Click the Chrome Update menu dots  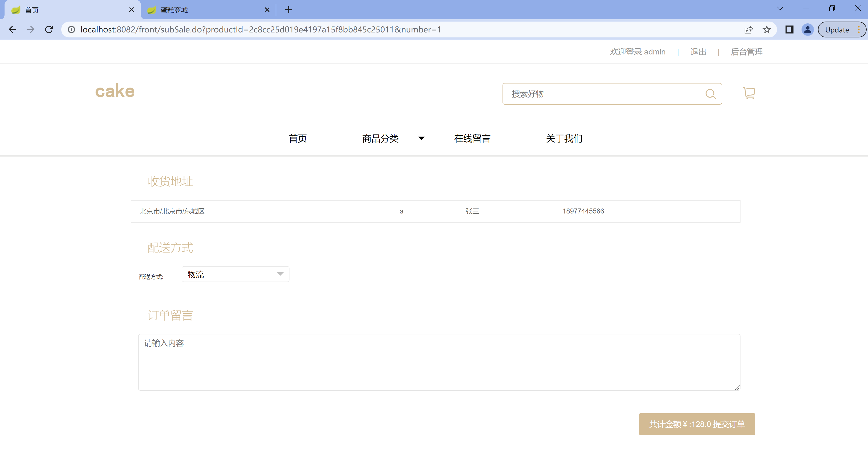click(x=858, y=30)
